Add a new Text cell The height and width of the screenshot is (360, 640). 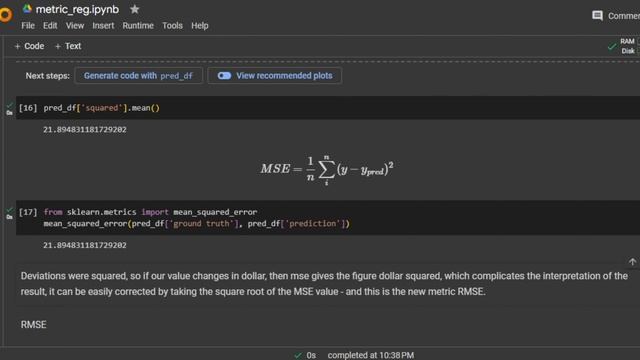click(x=68, y=46)
